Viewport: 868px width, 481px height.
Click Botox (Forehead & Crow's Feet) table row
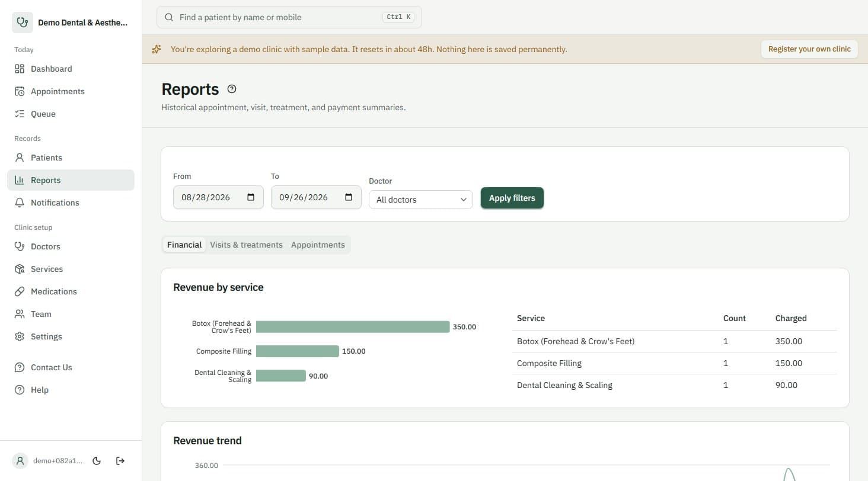(x=675, y=341)
